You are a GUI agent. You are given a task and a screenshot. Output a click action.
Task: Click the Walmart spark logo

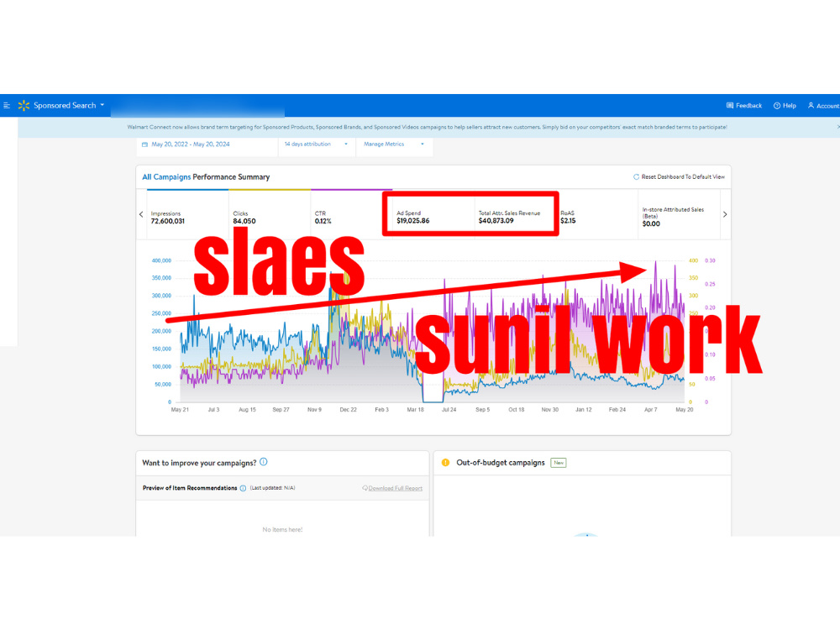point(24,106)
